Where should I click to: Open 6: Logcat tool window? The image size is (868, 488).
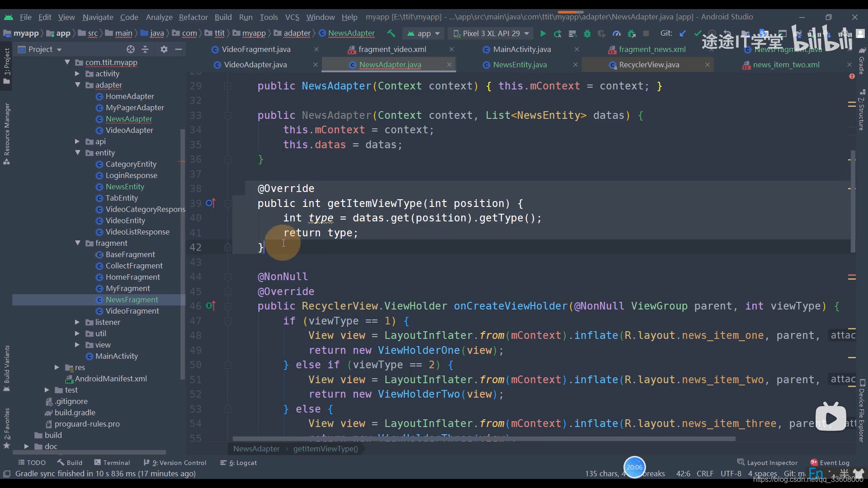point(238,463)
